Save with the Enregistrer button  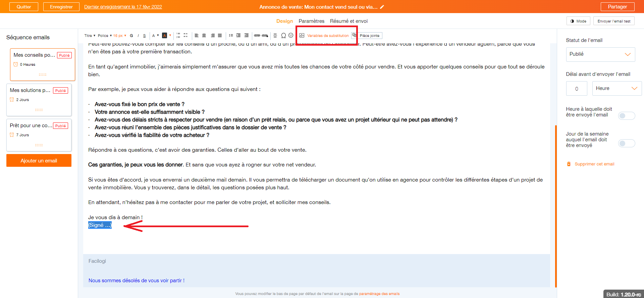point(61,7)
